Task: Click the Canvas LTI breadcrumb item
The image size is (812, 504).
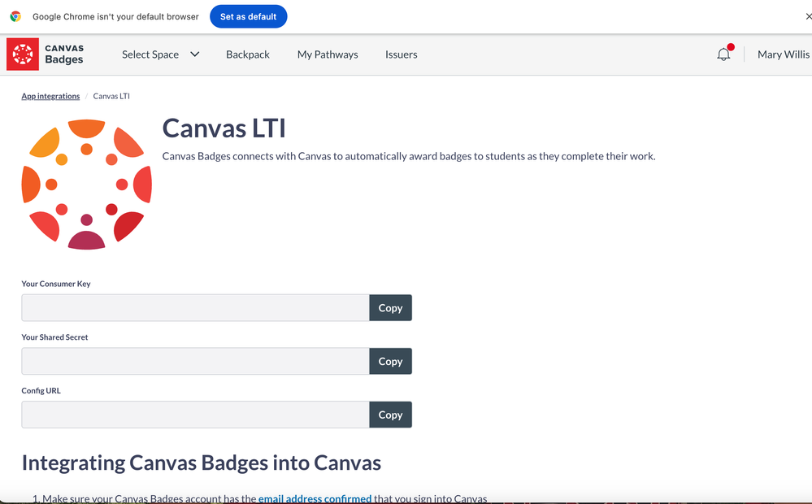Action: [111, 96]
